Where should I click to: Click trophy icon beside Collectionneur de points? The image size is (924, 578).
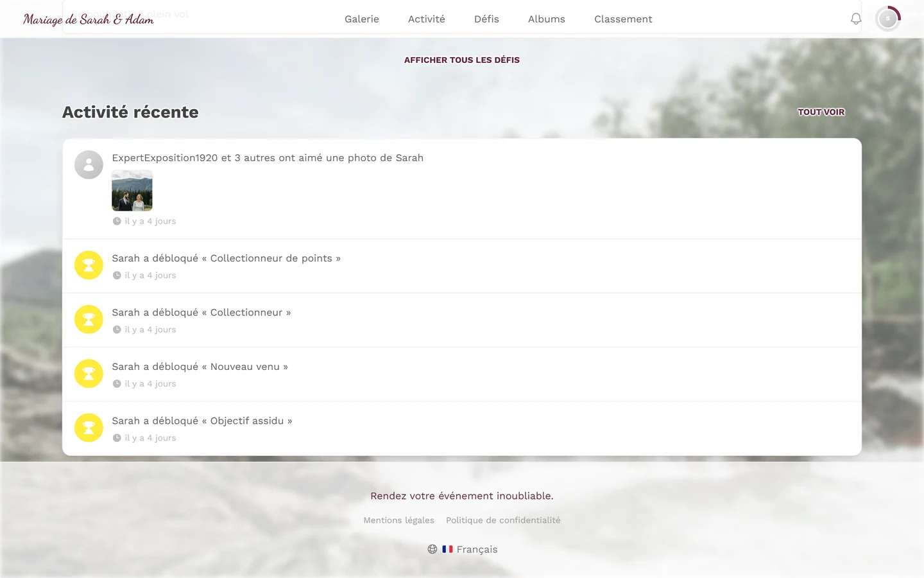tap(89, 265)
